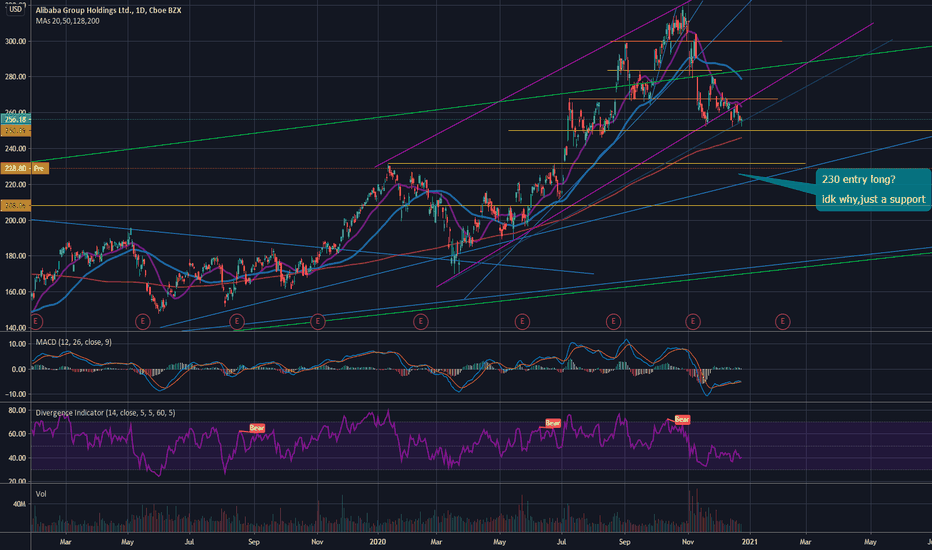Click the 240.00 price axis label
This screenshot has width=932, height=550.
[15, 149]
